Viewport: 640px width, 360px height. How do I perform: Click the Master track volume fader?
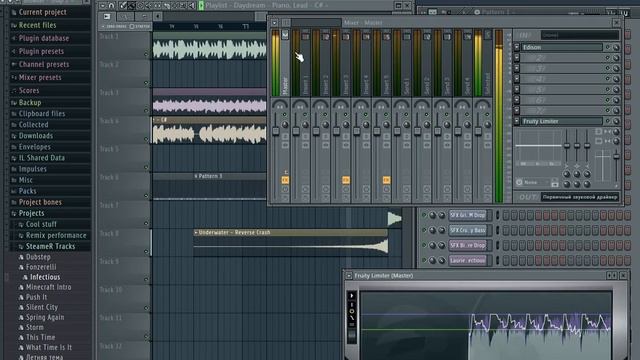276,131
